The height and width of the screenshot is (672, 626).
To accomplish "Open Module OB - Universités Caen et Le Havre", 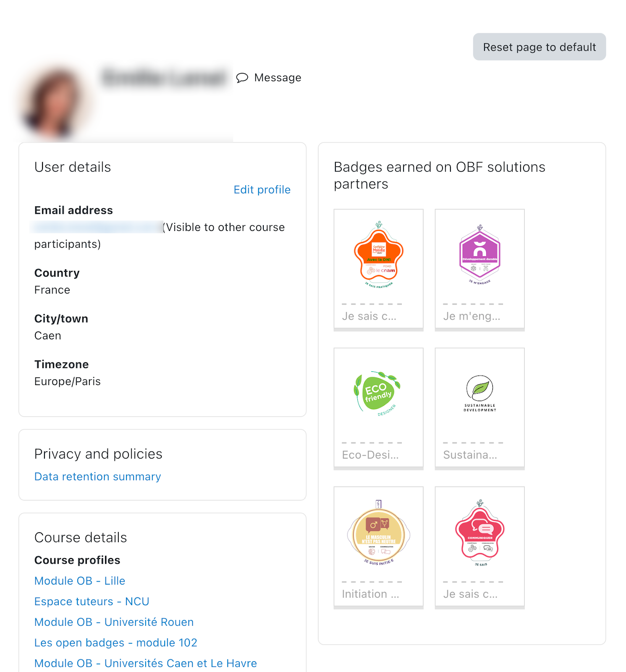I will [145, 663].
